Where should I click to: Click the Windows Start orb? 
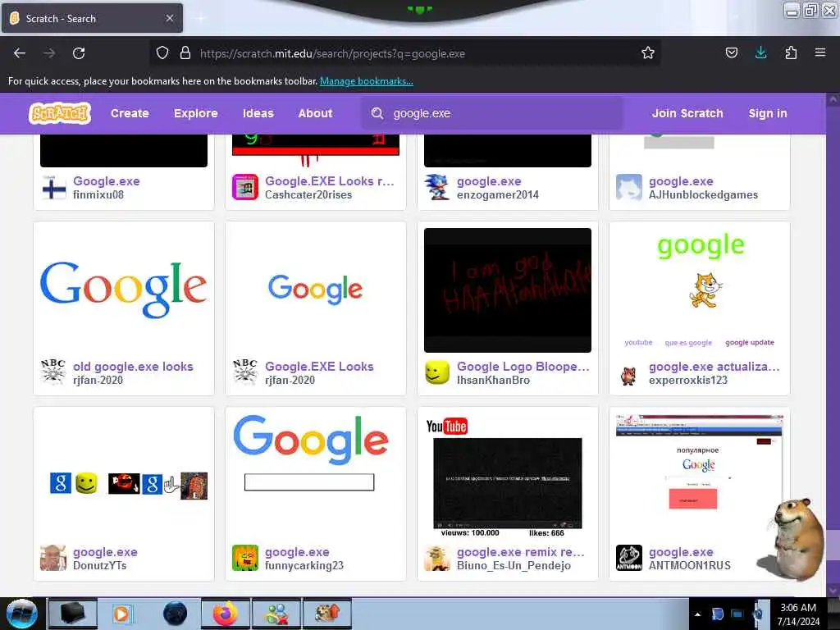21,614
